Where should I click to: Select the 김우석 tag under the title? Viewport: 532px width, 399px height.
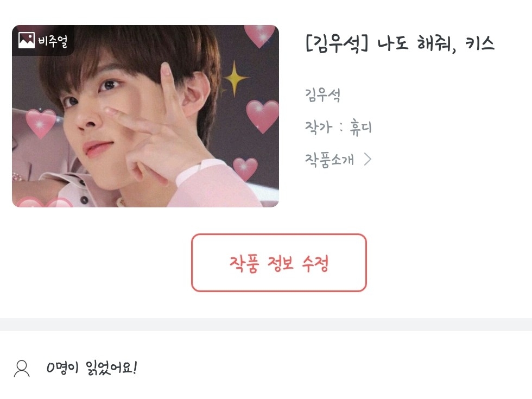coord(322,94)
